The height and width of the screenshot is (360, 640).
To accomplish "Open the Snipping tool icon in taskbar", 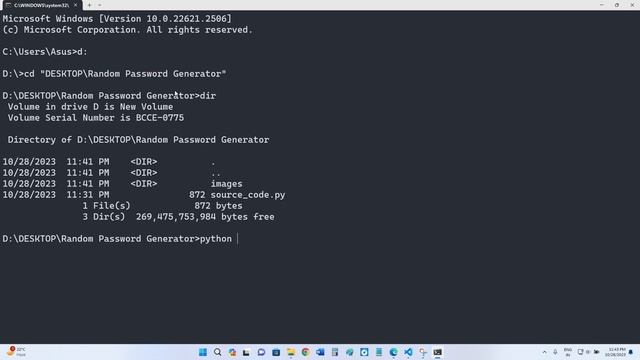I will (x=423, y=352).
